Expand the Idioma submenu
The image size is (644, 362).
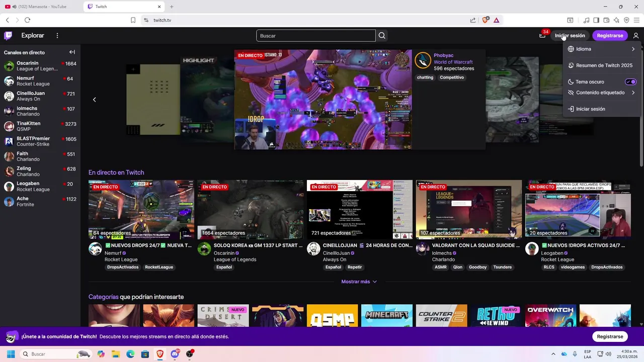pyautogui.click(x=602, y=49)
